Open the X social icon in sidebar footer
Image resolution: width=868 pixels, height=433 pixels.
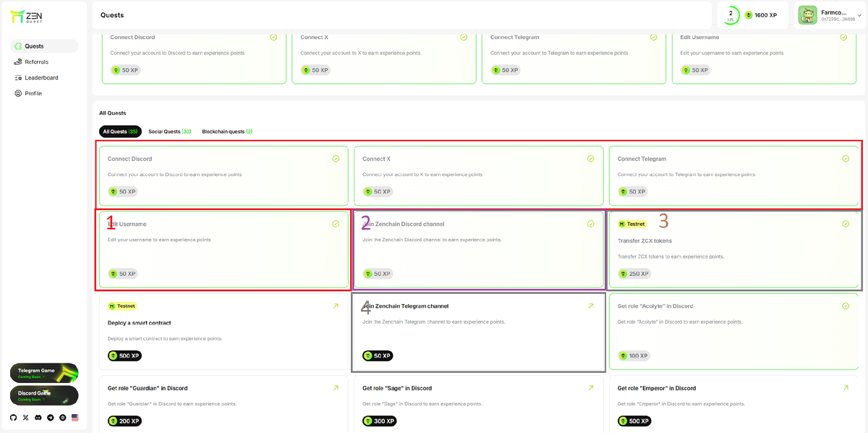click(26, 418)
